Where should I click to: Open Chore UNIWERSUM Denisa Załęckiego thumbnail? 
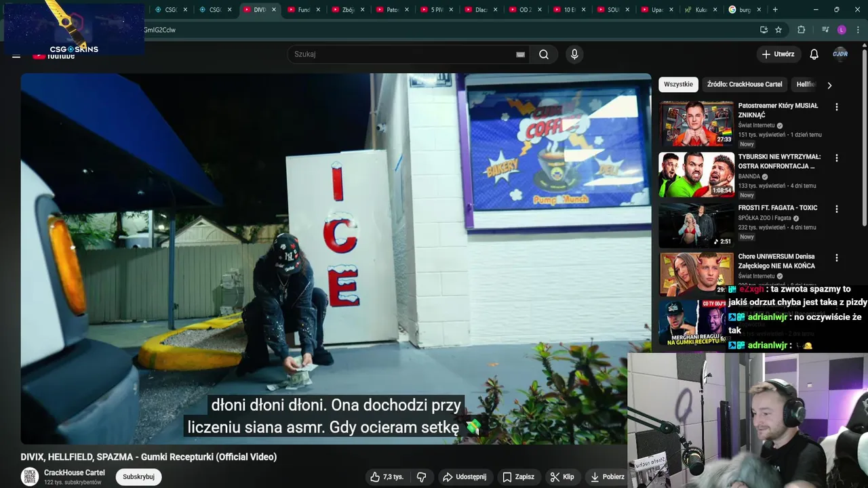[x=696, y=274]
